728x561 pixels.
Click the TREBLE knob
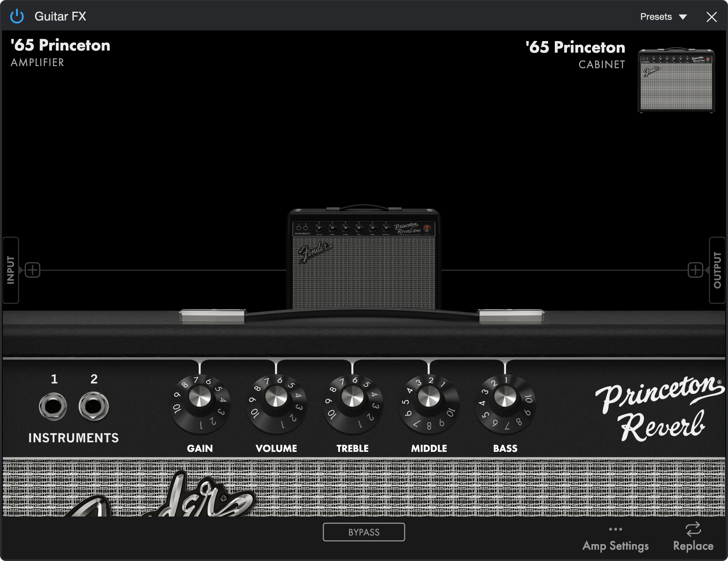pyautogui.click(x=352, y=397)
